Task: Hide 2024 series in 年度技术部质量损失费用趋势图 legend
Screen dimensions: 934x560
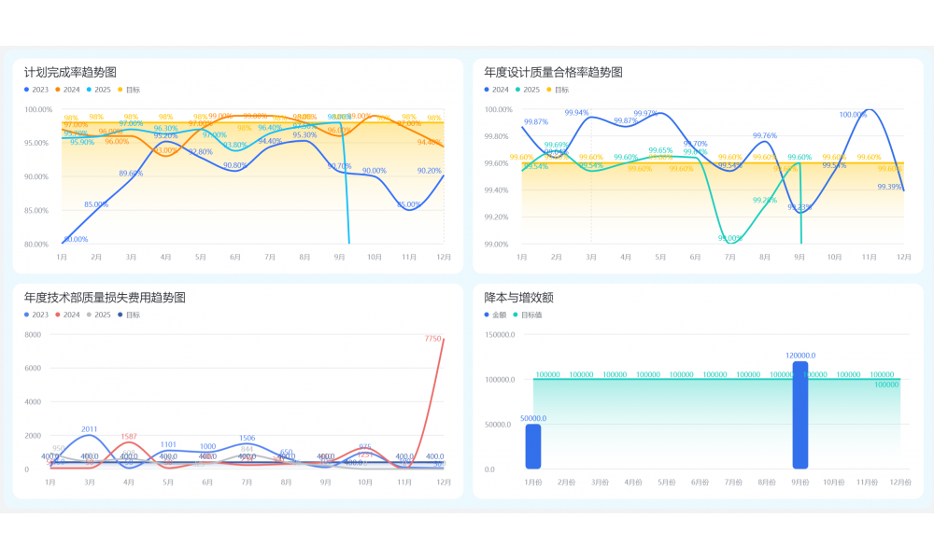Action: [68, 315]
